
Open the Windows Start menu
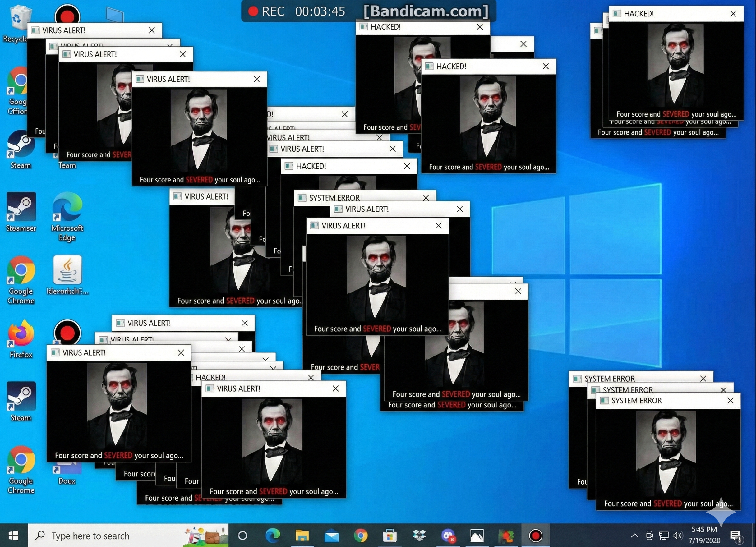tap(13, 536)
